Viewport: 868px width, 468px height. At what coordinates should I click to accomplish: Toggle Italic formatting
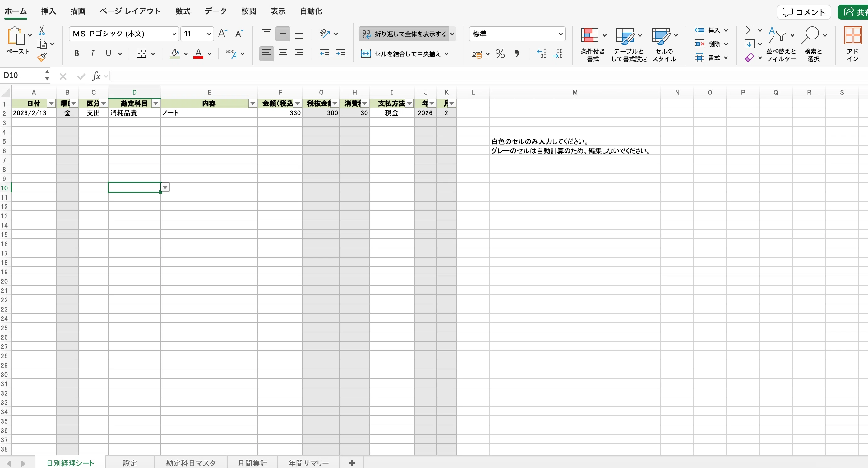92,53
